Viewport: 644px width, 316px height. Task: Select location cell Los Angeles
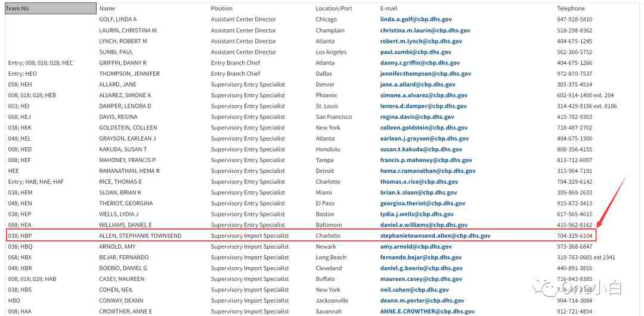(331, 52)
